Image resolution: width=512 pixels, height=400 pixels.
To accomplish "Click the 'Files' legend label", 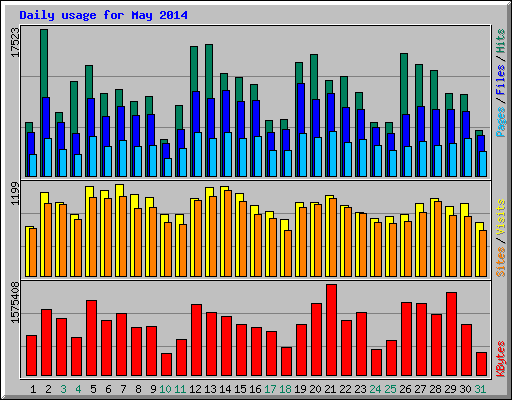I will 501,80.
